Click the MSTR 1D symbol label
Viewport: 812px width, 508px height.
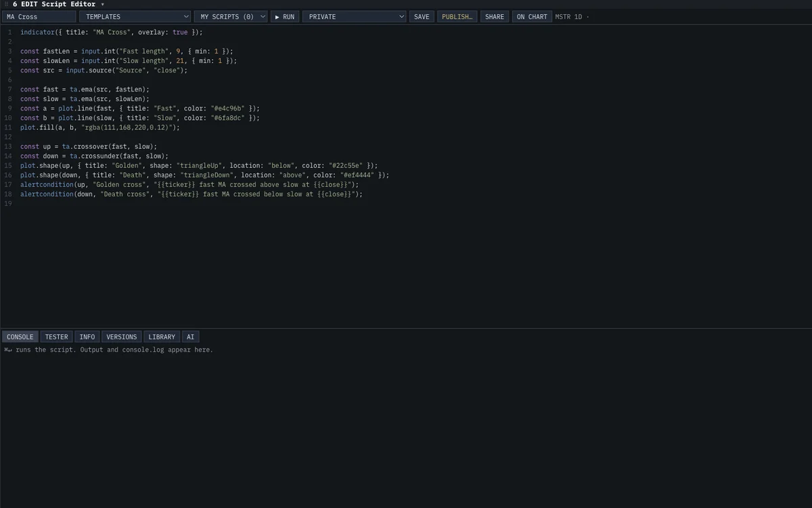(x=568, y=16)
